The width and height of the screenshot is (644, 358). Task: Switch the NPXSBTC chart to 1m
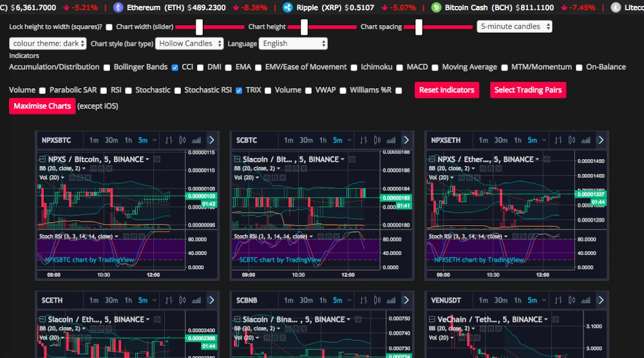point(93,140)
